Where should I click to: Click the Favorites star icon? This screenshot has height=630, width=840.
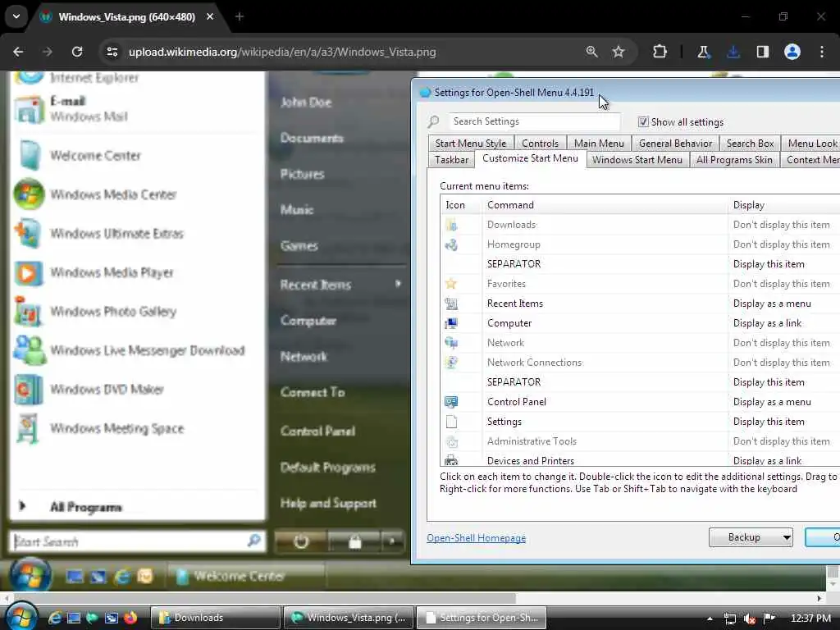[451, 283]
